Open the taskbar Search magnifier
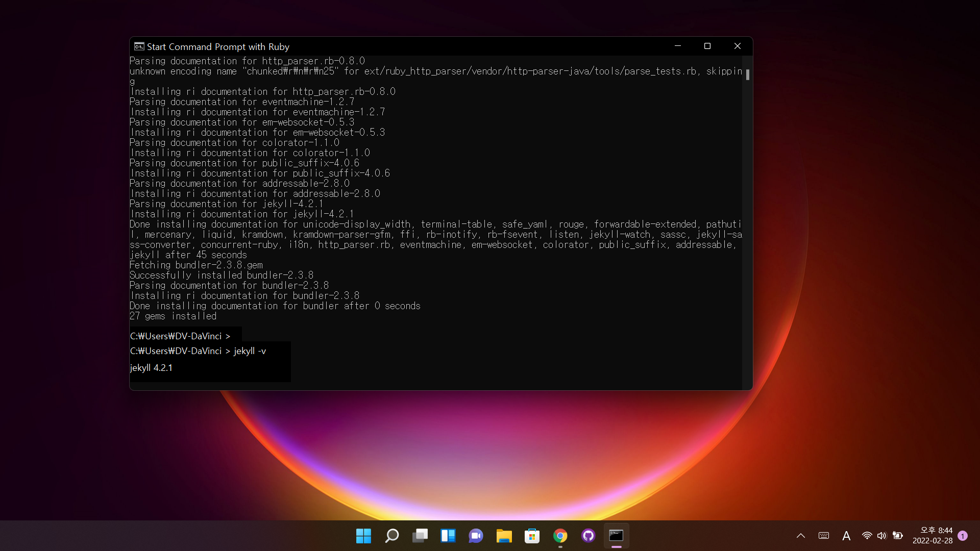 tap(391, 536)
